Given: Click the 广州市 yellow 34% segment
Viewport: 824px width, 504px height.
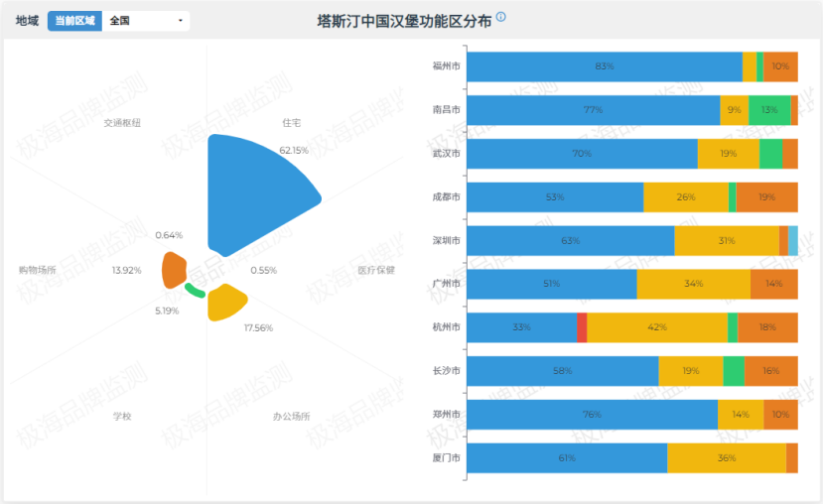Looking at the screenshot, I should point(694,284).
